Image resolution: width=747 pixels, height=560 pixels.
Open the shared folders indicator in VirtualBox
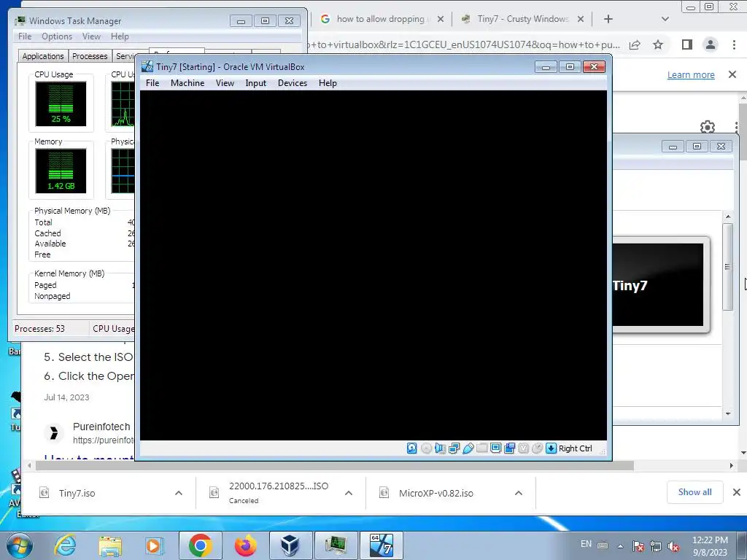pyautogui.click(x=481, y=448)
